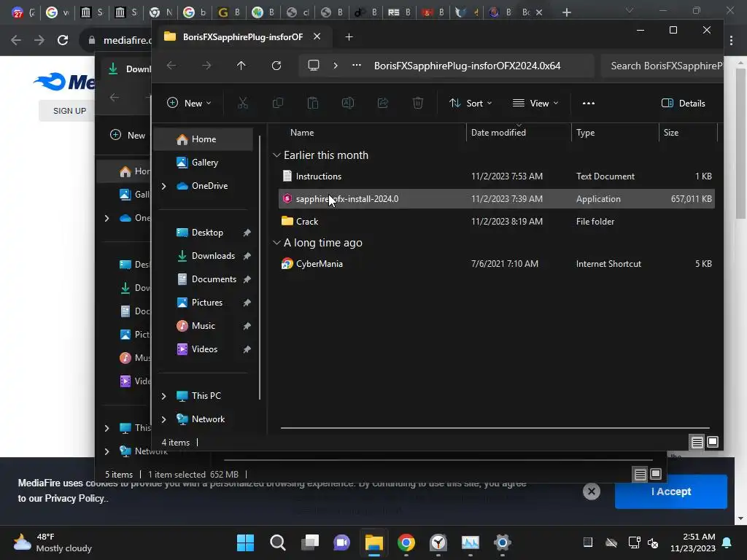Viewport: 747px width, 560px height.
Task: Select sapphire-ofx-install-2024.0 application file
Action: [x=496, y=198]
